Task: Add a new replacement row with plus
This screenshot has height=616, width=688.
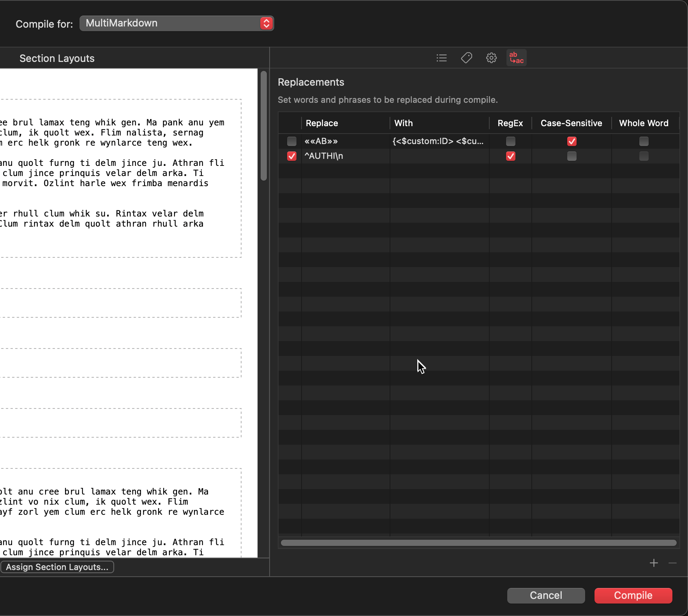Action: pyautogui.click(x=653, y=563)
